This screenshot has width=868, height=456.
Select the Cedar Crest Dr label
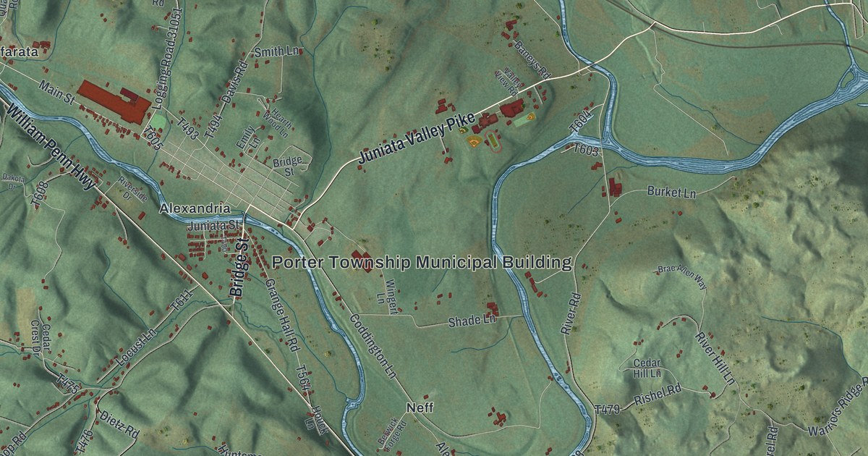pyautogui.click(x=41, y=337)
